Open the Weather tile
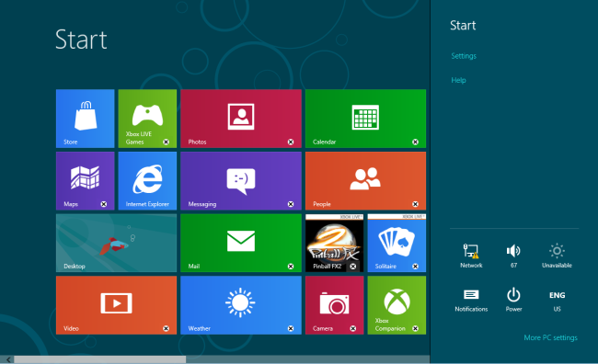598x364 pixels. point(241,305)
